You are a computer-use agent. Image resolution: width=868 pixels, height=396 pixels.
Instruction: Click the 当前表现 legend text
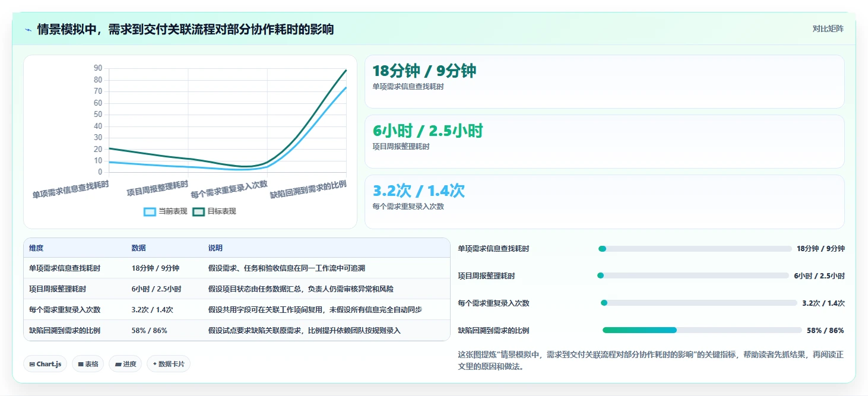pyautogui.click(x=173, y=211)
